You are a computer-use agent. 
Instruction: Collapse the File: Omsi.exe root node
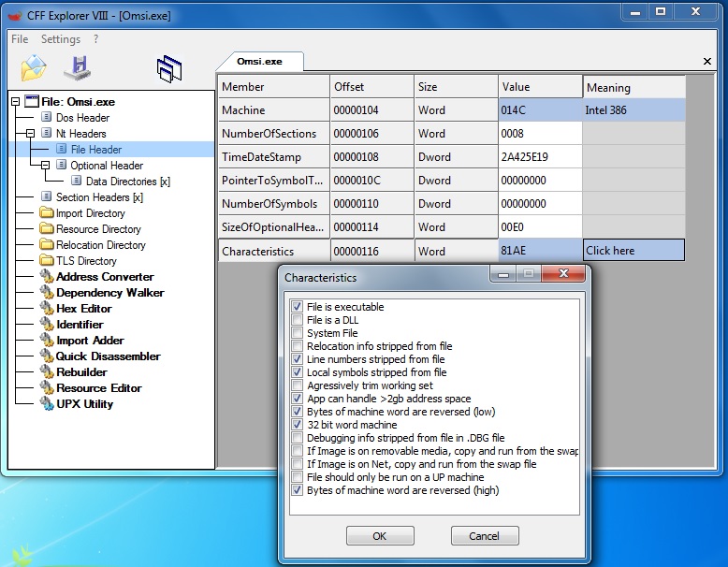(x=16, y=102)
